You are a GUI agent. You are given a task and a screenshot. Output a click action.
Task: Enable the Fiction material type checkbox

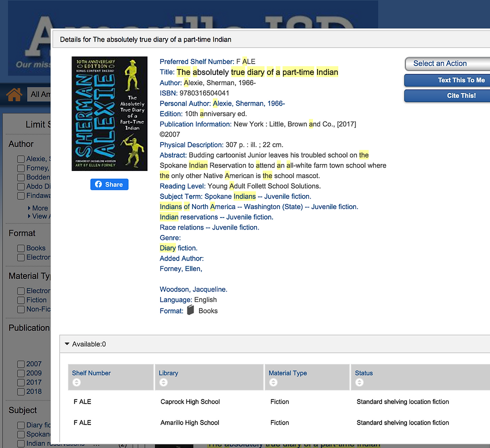point(21,300)
